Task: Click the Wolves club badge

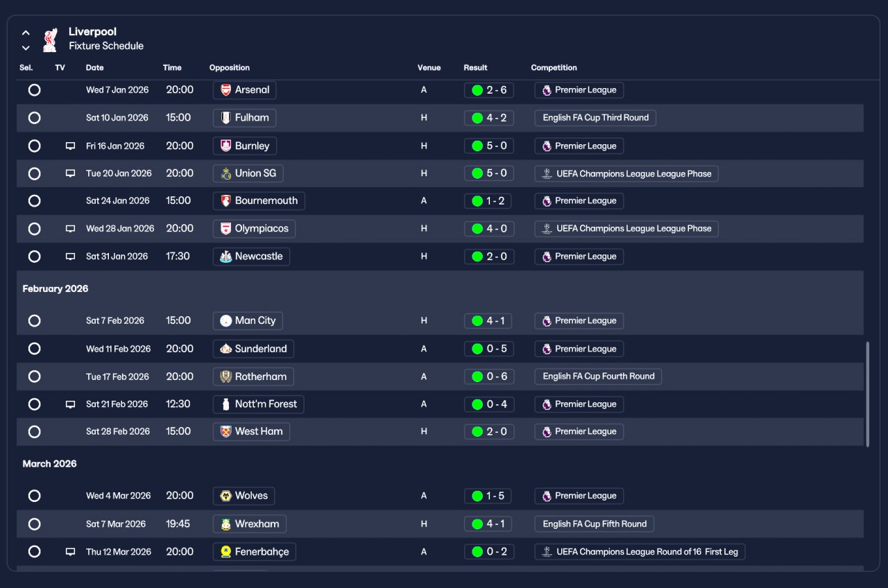Action: point(225,496)
